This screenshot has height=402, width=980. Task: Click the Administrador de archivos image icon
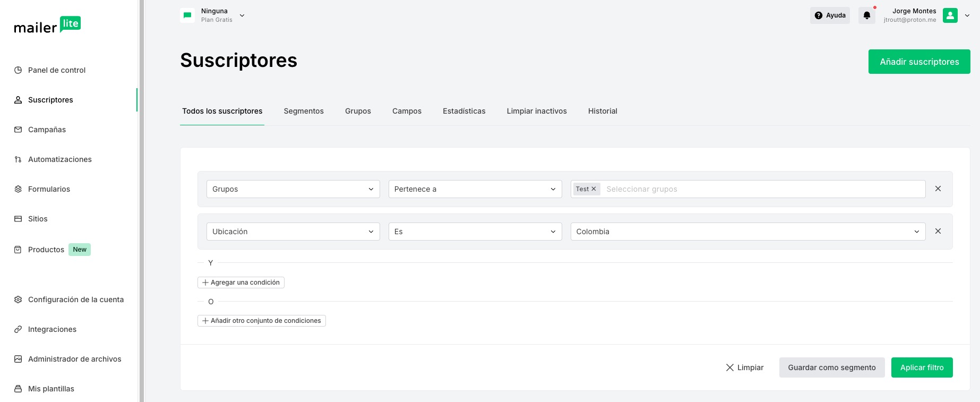coord(18,359)
